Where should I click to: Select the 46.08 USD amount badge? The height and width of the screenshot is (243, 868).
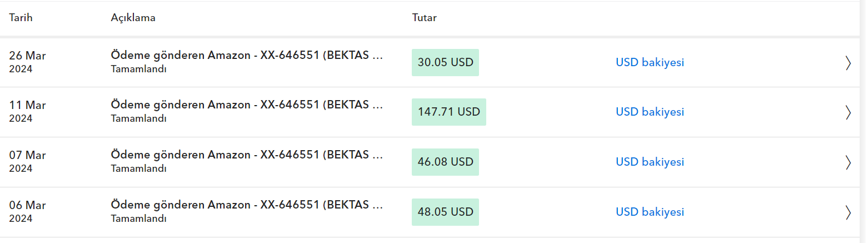point(445,162)
